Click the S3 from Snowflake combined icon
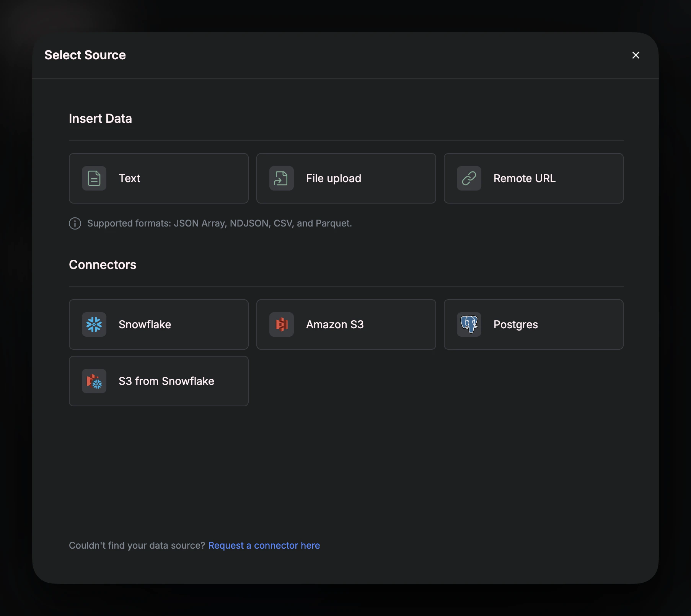Image resolution: width=691 pixels, height=616 pixels. 94,381
